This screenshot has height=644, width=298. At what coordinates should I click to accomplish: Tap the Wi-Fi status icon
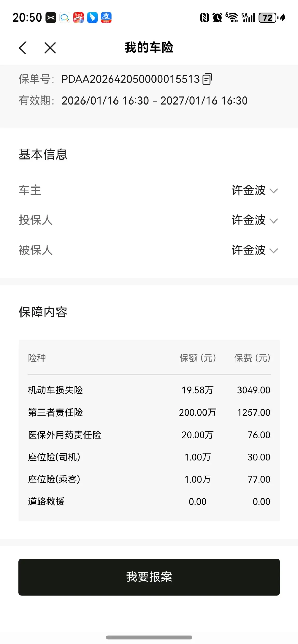[232, 18]
